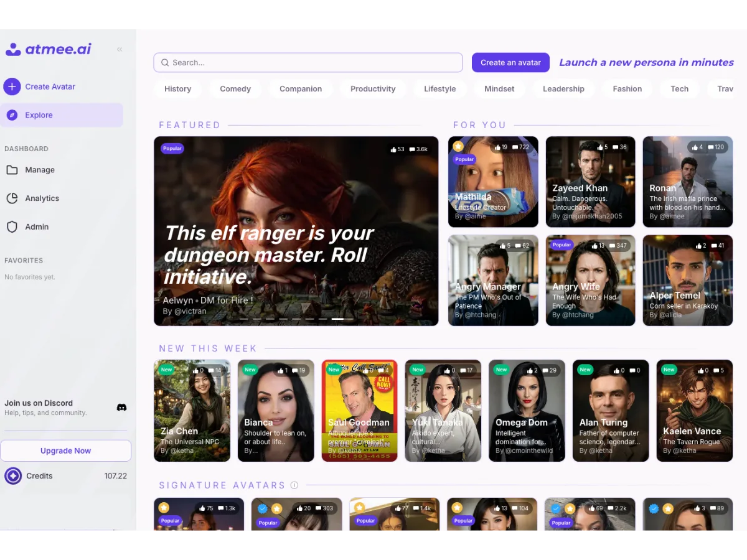Screen dimensions: 747x560
Task: Select the Tech category chip
Action: click(679, 89)
